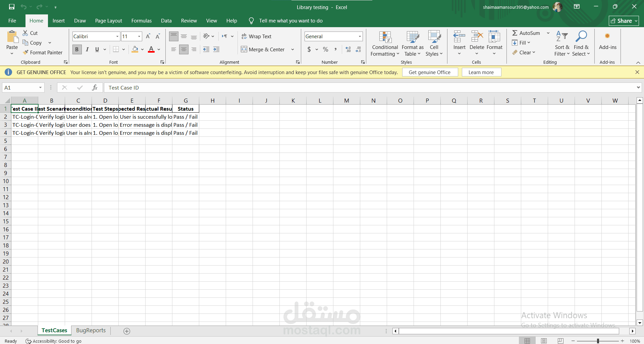The height and width of the screenshot is (344, 644).
Task: Click the yellow fill color bucket
Action: coord(135,49)
